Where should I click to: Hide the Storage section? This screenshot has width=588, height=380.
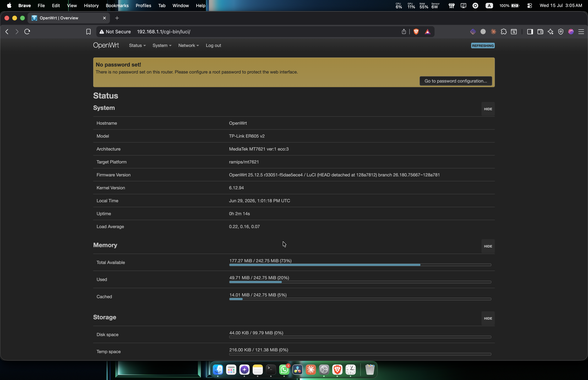pyautogui.click(x=488, y=318)
